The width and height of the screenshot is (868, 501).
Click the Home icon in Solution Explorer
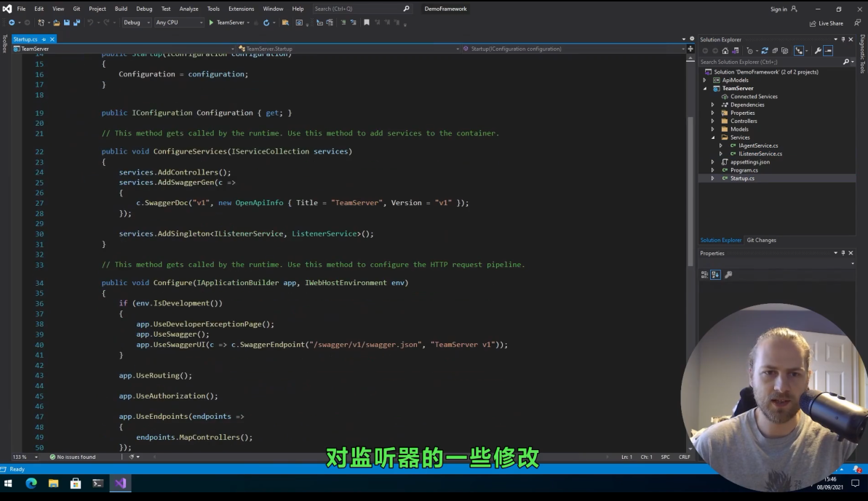725,50
